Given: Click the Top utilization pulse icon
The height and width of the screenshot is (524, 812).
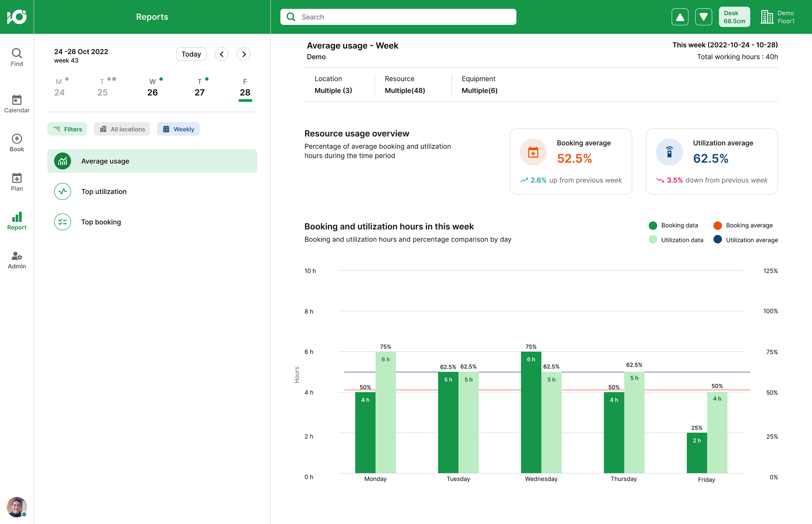Looking at the screenshot, I should (x=63, y=192).
